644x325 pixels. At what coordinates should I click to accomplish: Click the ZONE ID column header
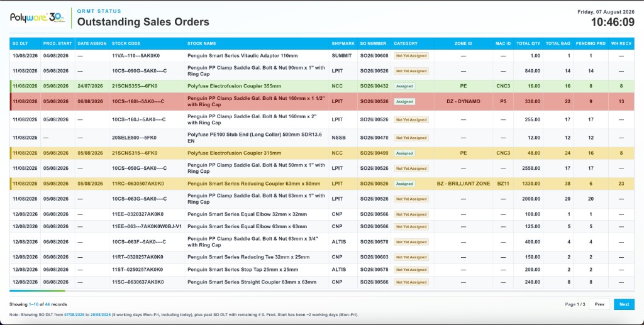point(464,43)
